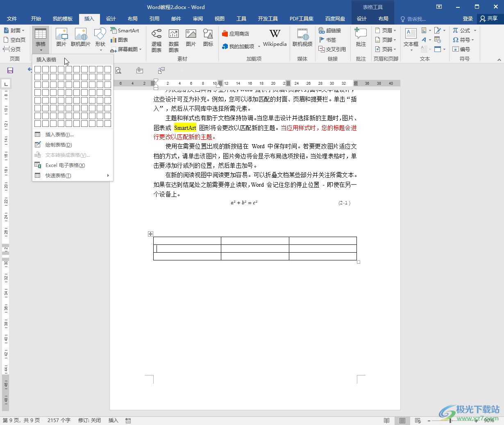Insert 编号 number symbol
The image size is (504, 425).
point(461,49)
